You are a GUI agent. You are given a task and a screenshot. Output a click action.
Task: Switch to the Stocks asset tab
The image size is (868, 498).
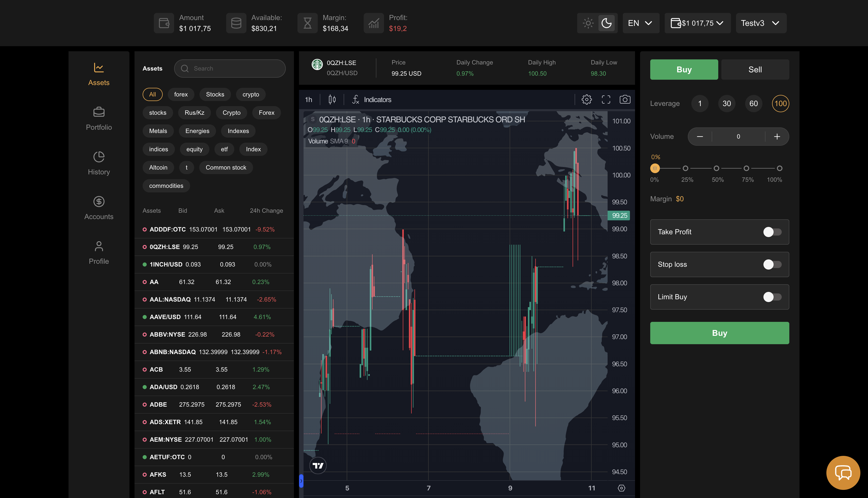[215, 94]
